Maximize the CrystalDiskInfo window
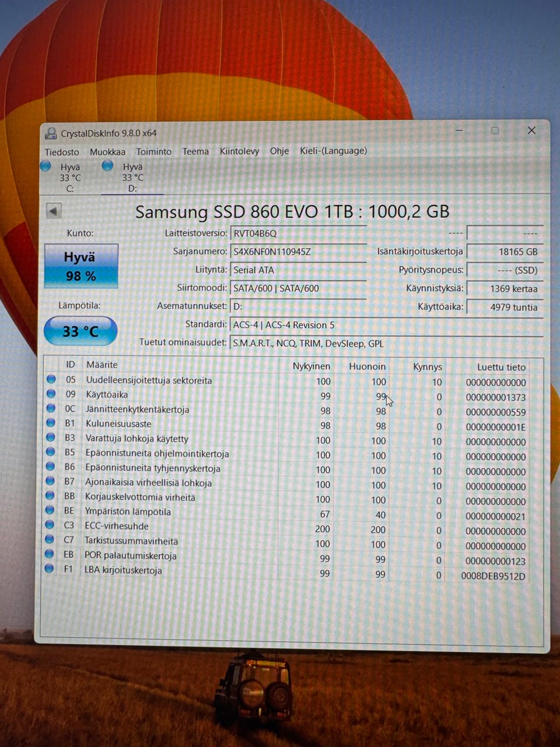The image size is (560, 747). 495,130
